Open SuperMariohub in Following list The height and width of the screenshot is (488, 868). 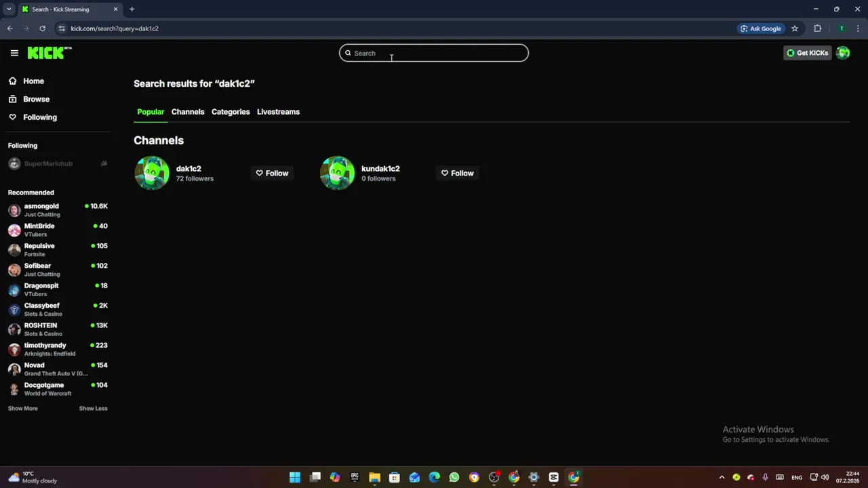[48, 163]
